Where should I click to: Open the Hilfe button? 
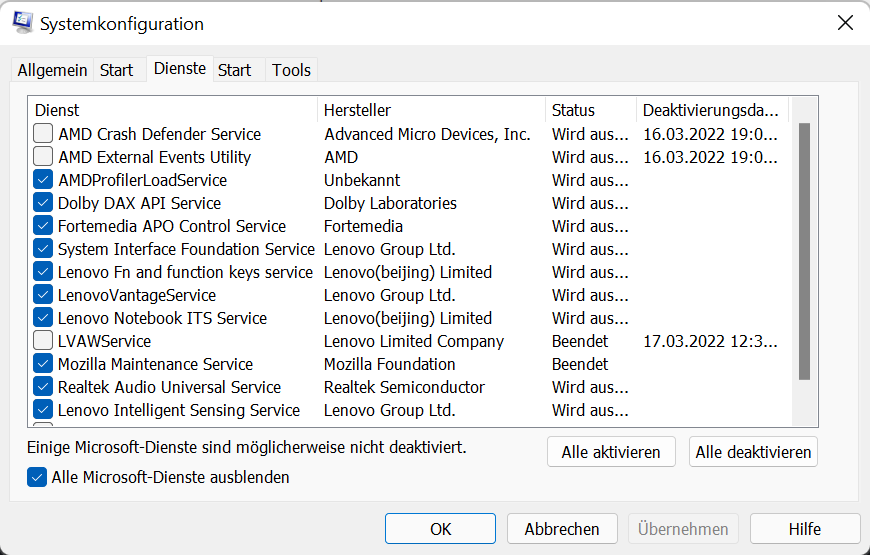[x=805, y=528]
